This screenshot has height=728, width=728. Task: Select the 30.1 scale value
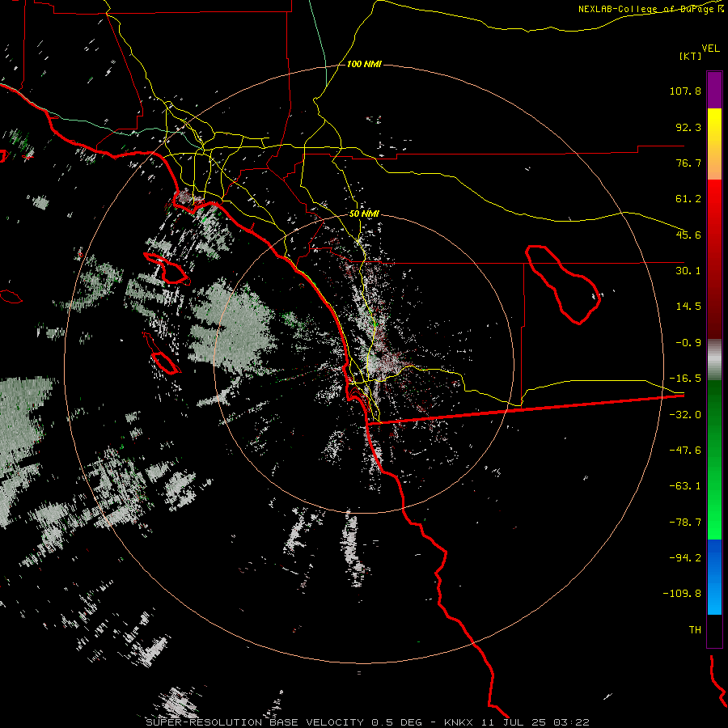pyautogui.click(x=688, y=271)
